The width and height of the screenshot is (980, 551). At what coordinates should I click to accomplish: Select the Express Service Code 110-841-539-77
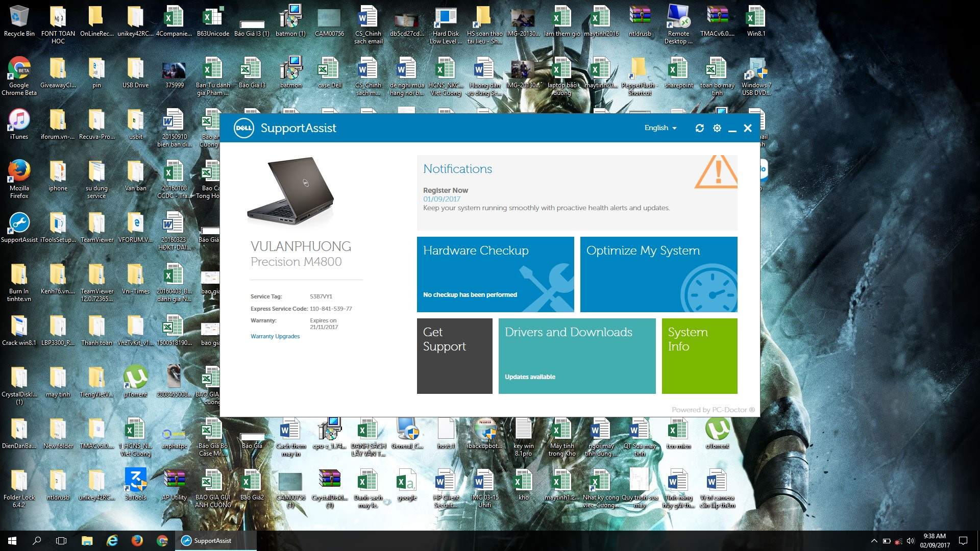coord(331,309)
